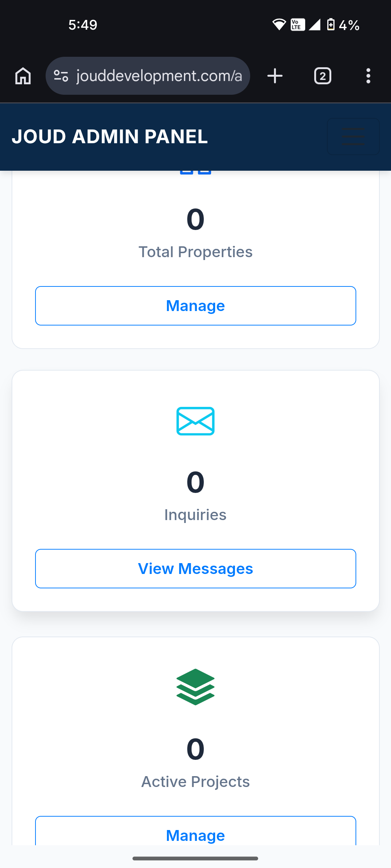Tap the battery status indicator
The height and width of the screenshot is (868, 391).
(x=331, y=25)
